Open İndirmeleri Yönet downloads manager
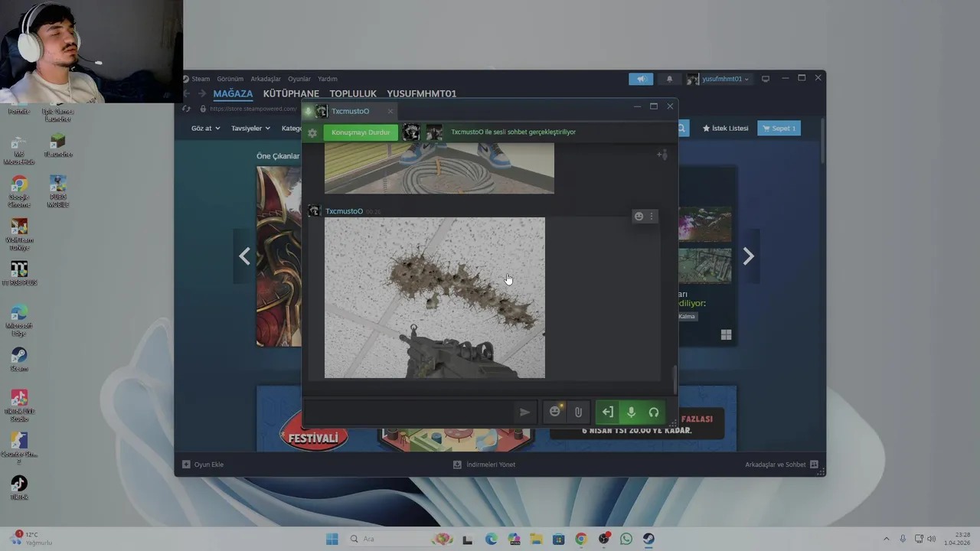The image size is (980, 551). tap(484, 465)
